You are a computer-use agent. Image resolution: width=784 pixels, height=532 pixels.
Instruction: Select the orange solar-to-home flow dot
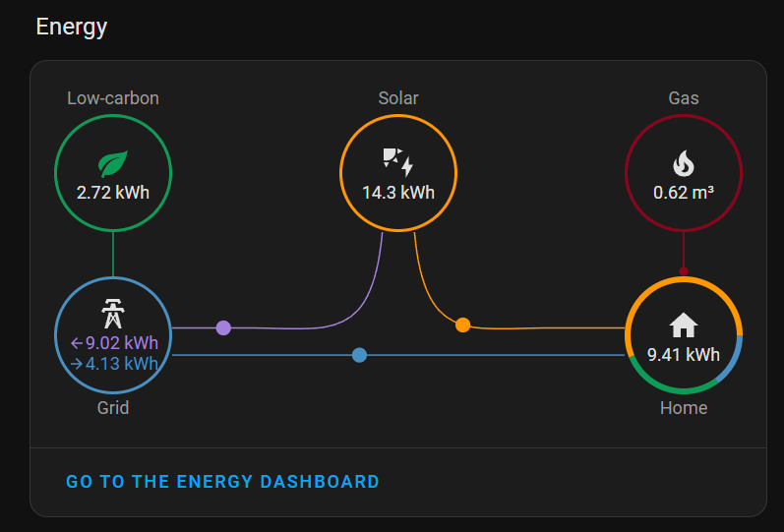point(462,325)
